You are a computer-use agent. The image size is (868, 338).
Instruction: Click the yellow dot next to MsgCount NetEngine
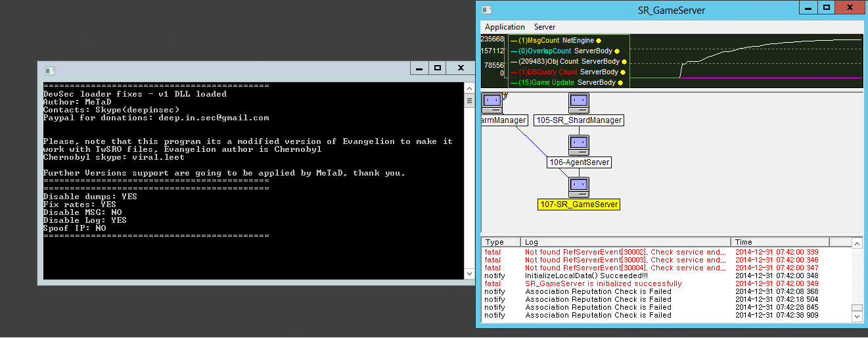(599, 41)
